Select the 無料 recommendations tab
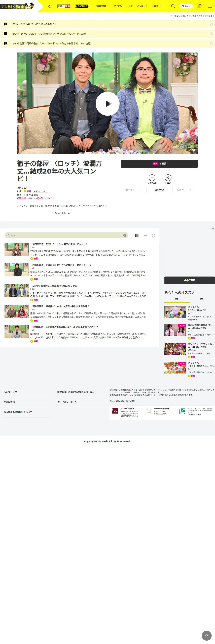This screenshot has width=215, height=644. tap(177, 299)
